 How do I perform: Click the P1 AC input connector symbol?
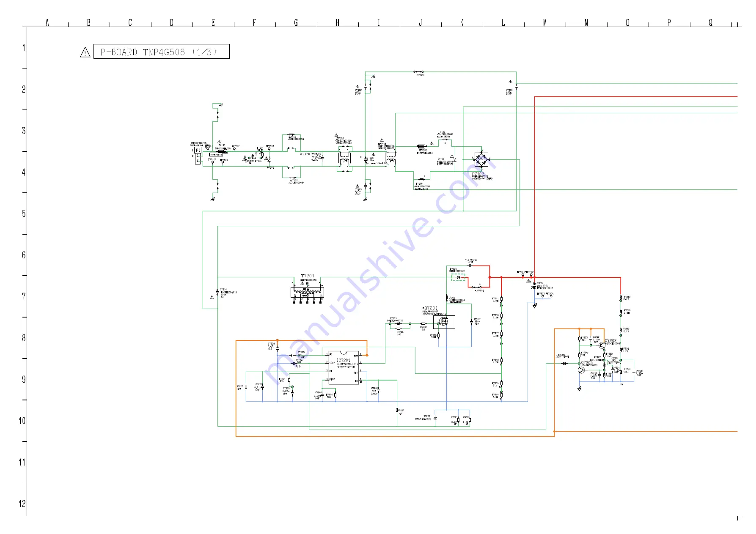198,156
